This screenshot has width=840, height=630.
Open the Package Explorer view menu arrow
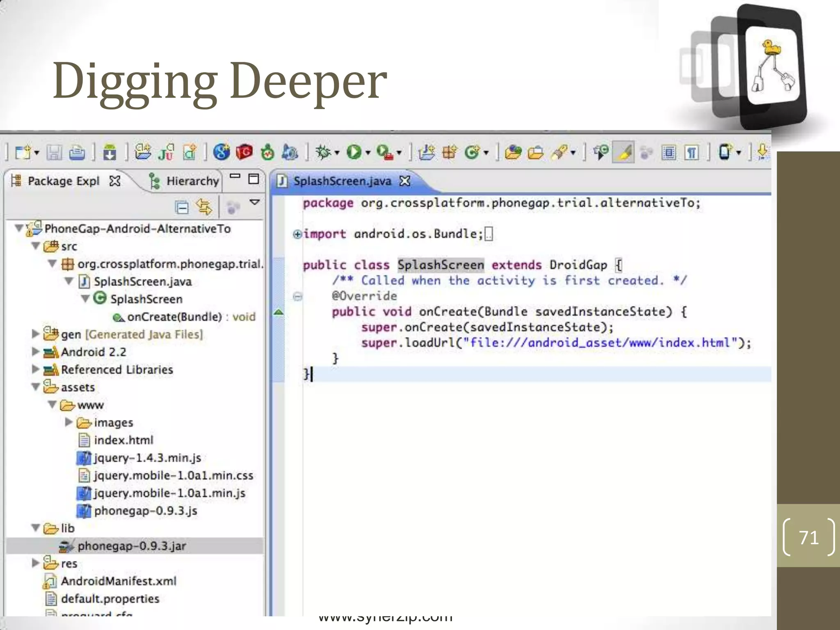point(255,202)
